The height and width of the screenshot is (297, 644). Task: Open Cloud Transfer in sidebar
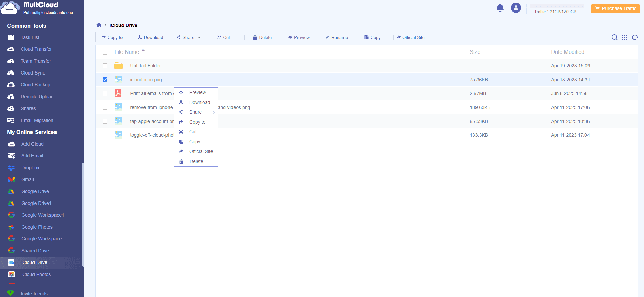36,49
